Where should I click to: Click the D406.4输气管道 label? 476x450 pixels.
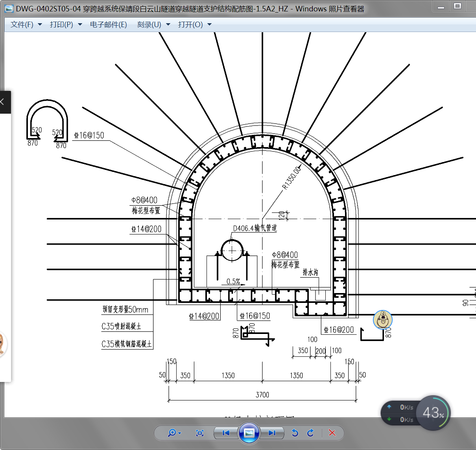pyautogui.click(x=255, y=228)
